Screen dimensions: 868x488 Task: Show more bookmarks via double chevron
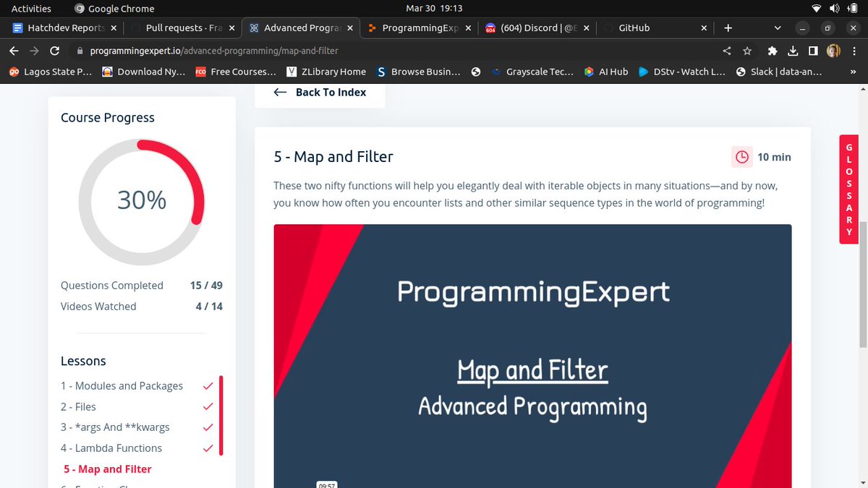coord(854,72)
